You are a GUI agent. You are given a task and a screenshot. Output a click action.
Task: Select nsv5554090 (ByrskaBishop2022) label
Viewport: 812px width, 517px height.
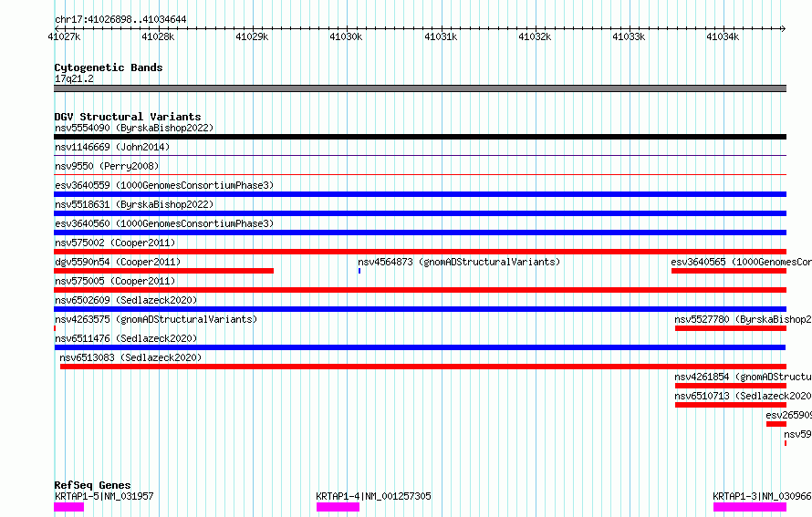click(134, 128)
